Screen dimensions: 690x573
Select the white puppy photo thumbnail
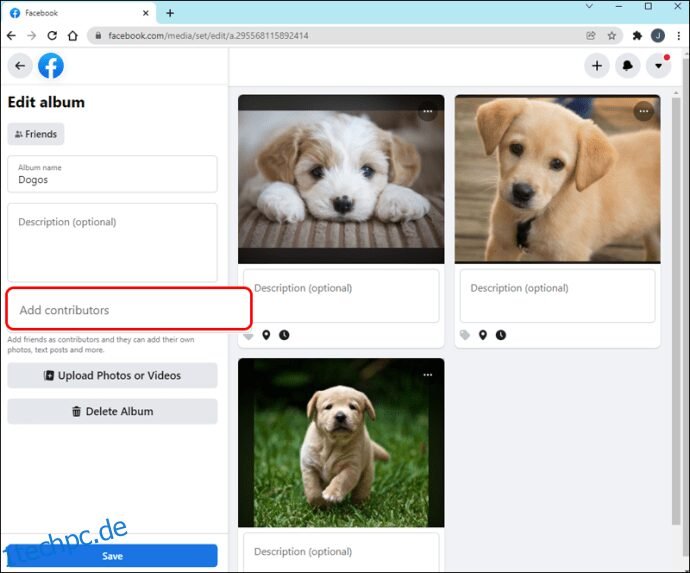click(341, 179)
